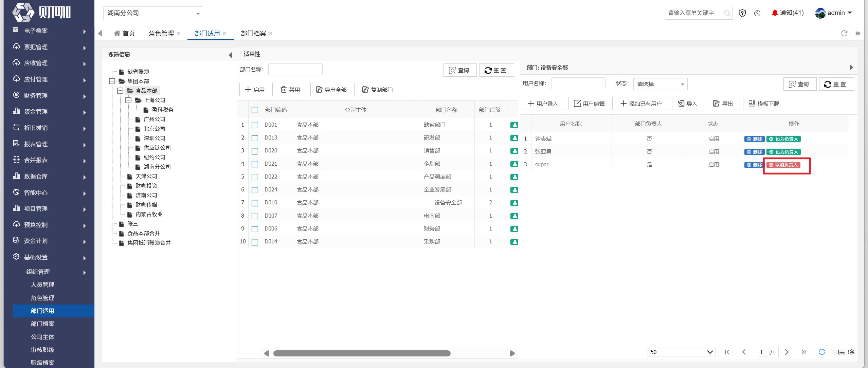The height and width of the screenshot is (368, 868).
Task: Open user icon for department D001 row
Action: [x=514, y=125]
